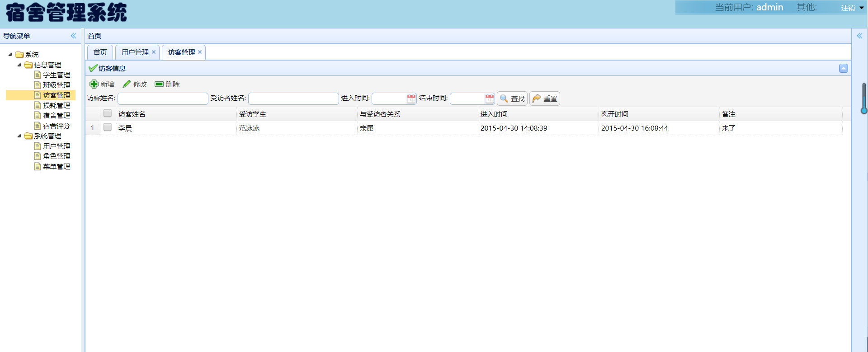The width and height of the screenshot is (868, 352).
Task: Click the 2015-04-30 14:08:39 entry time cell
Action: (x=538, y=128)
